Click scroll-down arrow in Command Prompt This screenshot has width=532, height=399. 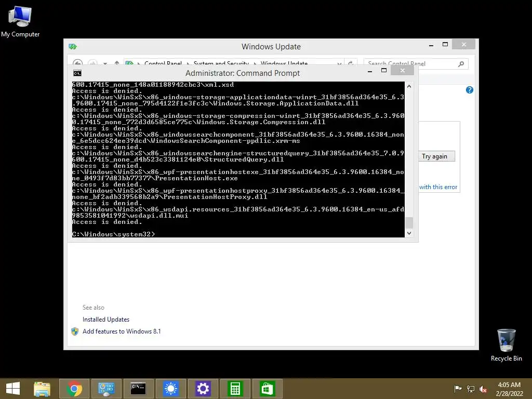pyautogui.click(x=409, y=233)
